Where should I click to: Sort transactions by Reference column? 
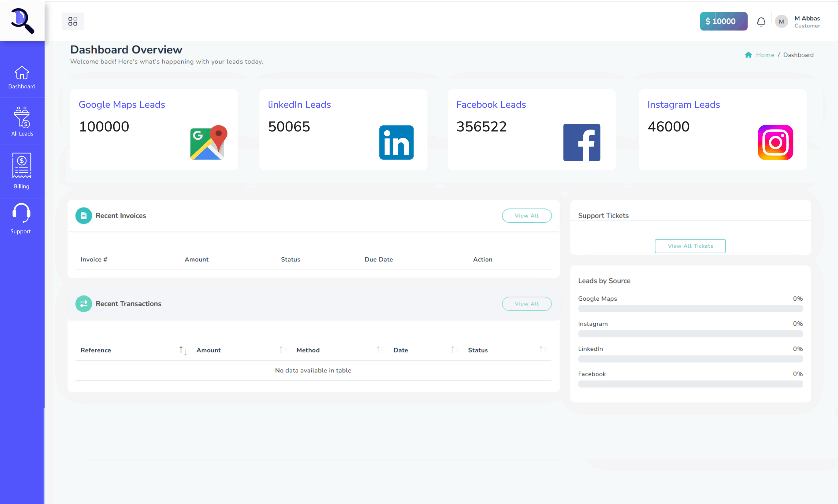point(96,350)
